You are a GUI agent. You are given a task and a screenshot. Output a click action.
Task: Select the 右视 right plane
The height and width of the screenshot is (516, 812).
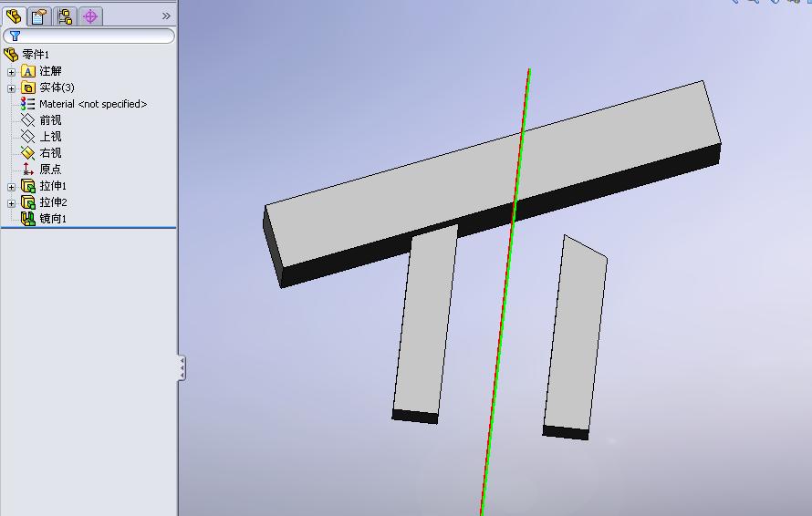(x=50, y=152)
